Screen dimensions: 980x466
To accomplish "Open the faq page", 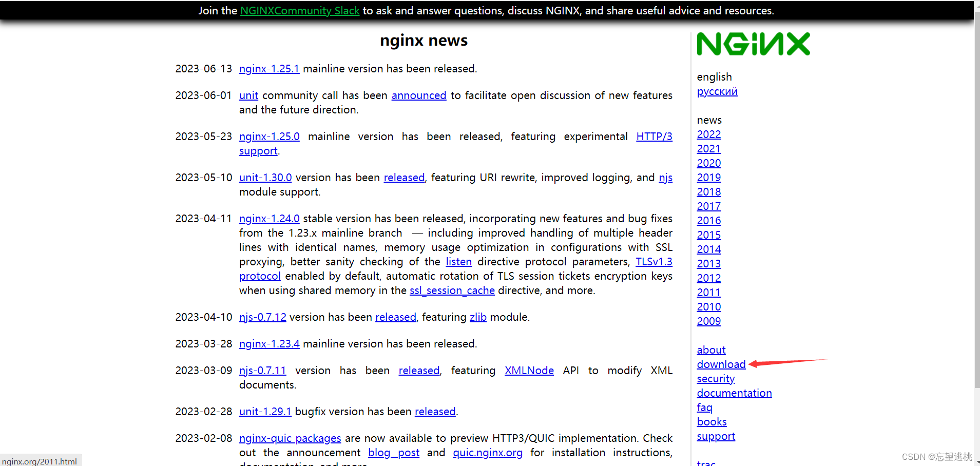I will [704, 407].
